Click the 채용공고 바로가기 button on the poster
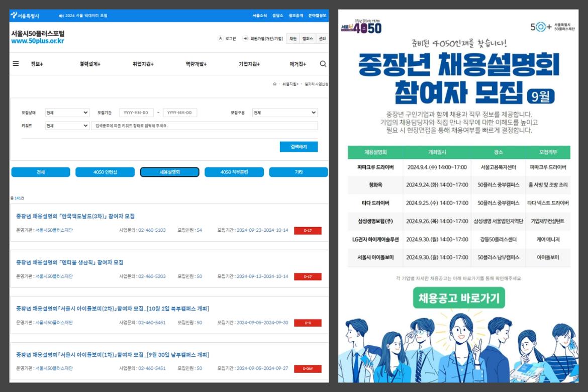 pyautogui.click(x=458, y=298)
